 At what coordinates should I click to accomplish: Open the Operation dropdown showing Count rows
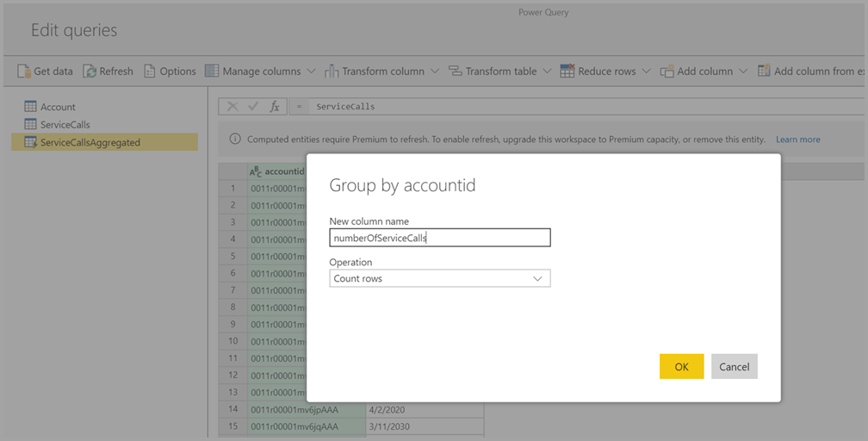click(x=439, y=278)
